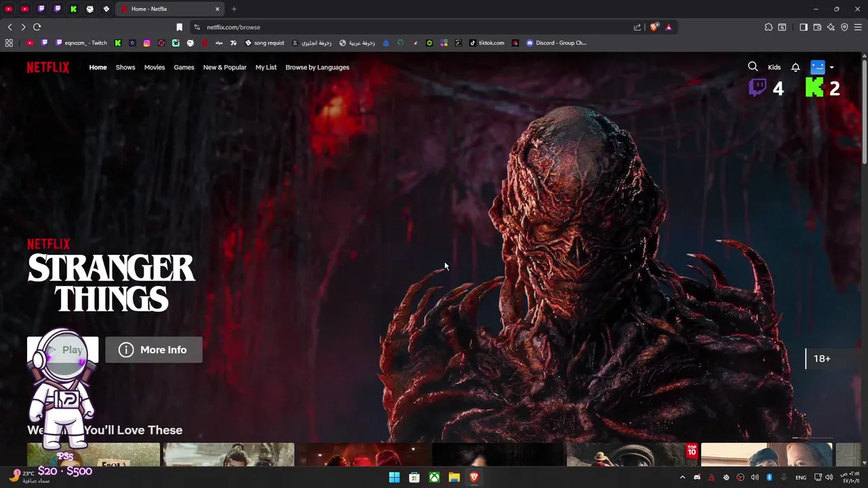This screenshot has width=868, height=488.
Task: Go forward in browser history
Action: [23, 27]
